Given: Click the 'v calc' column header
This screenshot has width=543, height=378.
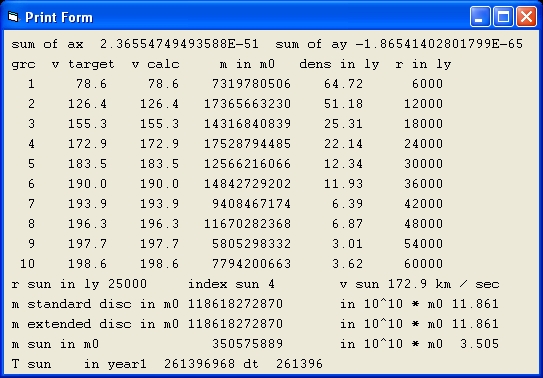Looking at the screenshot, I should coord(155,64).
